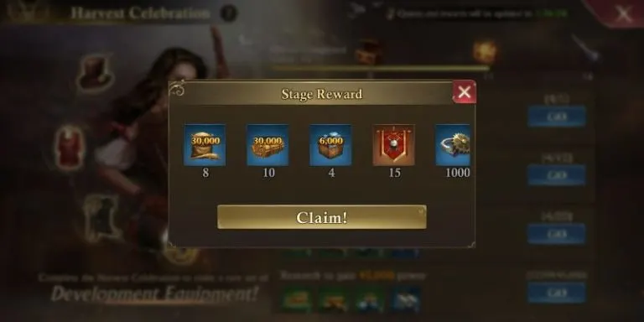Select the 30,000 food sack reward

205,145
